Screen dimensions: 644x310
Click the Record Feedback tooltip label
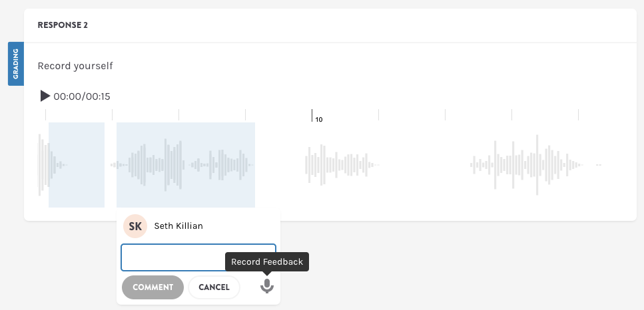266,262
